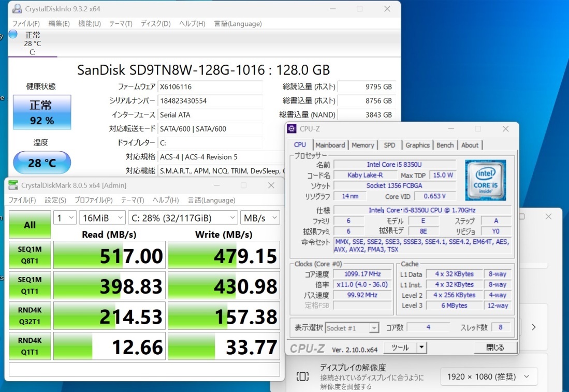The height and width of the screenshot is (392, 569).
Task: Open ヘルプ(H) menu in CrystalDiskMark
Action: click(x=166, y=200)
